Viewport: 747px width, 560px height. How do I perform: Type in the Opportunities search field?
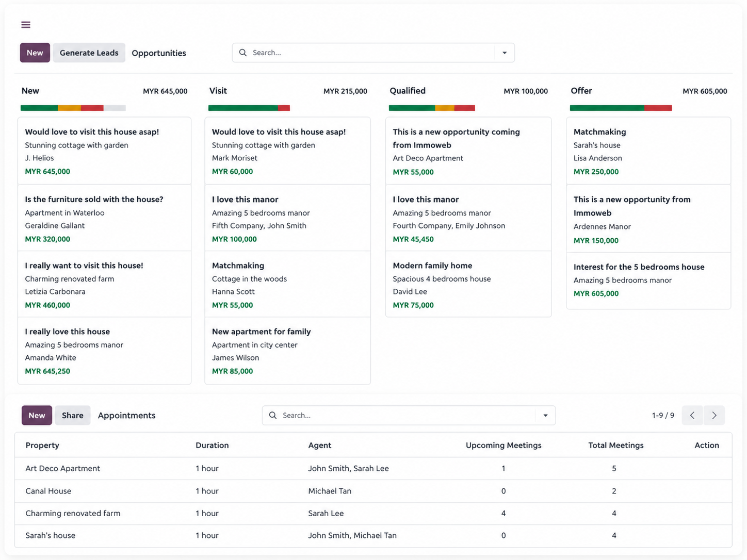tap(371, 53)
